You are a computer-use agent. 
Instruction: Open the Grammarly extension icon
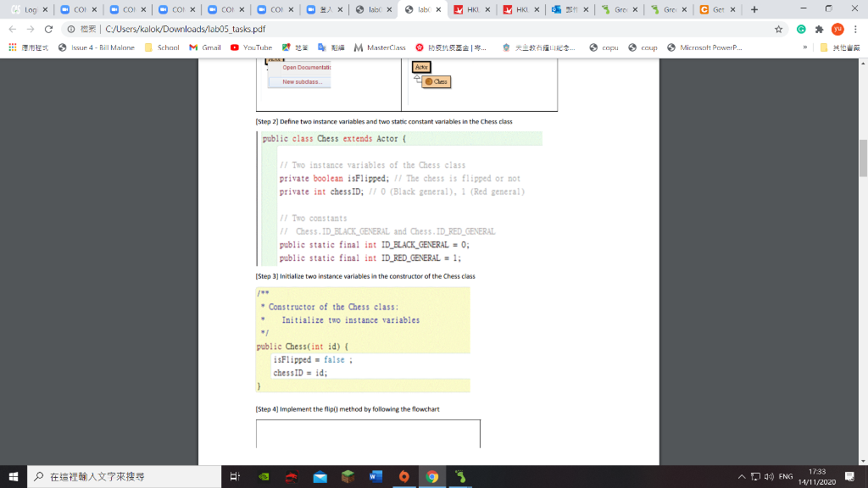coord(801,29)
